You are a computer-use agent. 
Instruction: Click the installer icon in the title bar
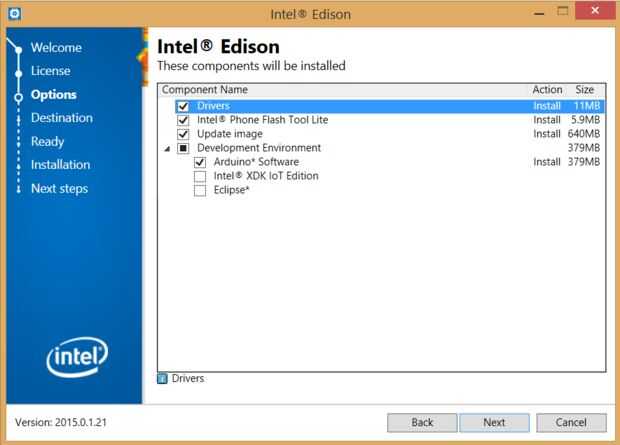(11, 13)
